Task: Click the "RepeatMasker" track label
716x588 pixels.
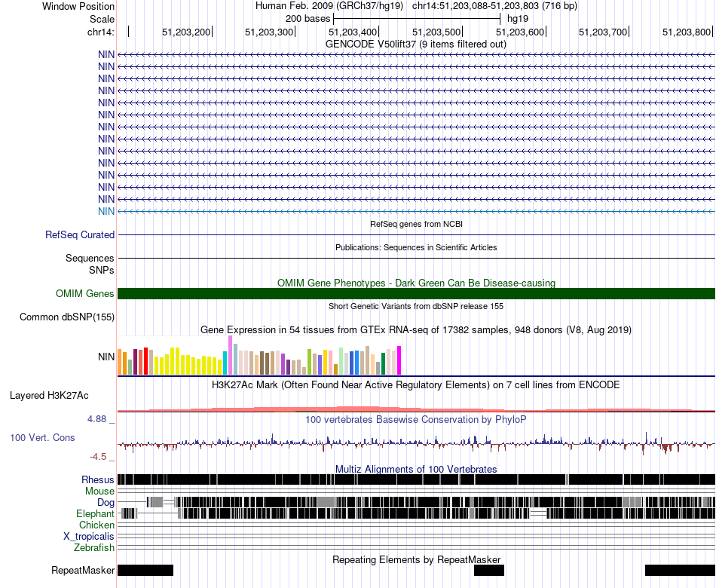Action: click(83, 570)
